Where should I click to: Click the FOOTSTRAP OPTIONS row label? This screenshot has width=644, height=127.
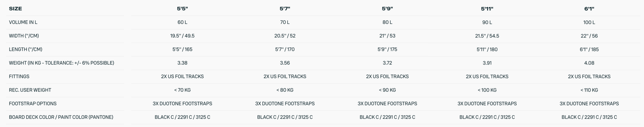[x=33, y=104]
